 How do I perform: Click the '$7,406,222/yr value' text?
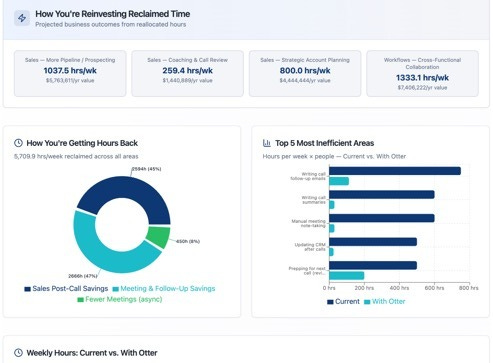pyautogui.click(x=422, y=88)
